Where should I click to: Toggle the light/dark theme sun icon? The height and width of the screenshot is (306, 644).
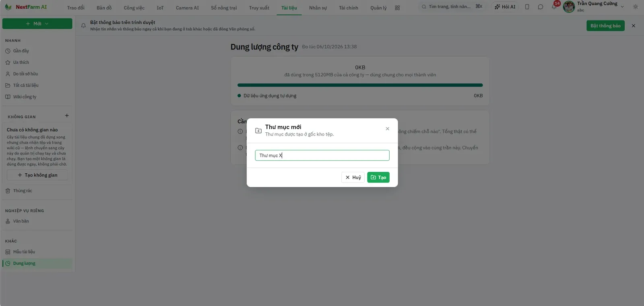tap(636, 7)
